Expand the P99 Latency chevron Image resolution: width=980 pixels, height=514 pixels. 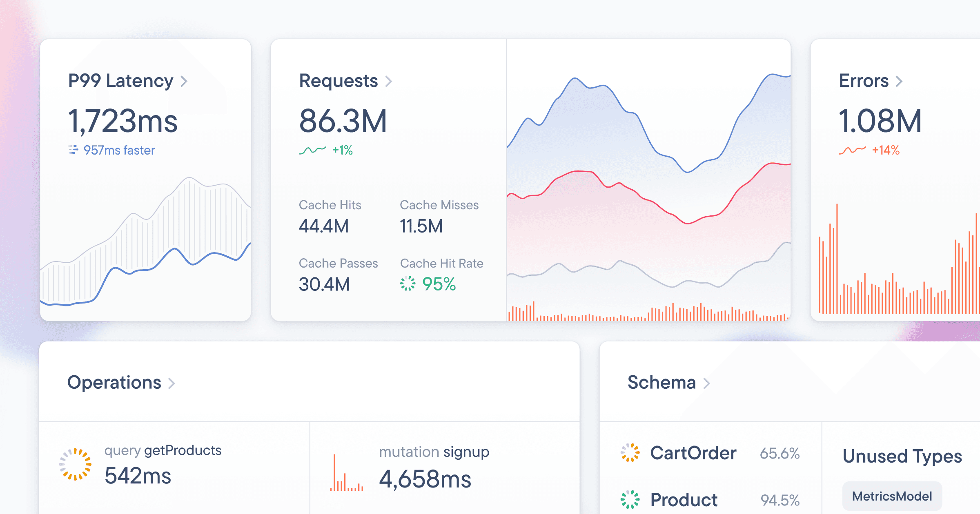184,81
